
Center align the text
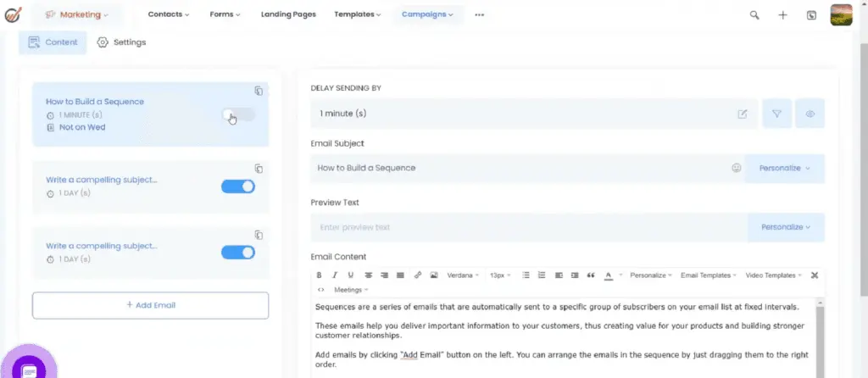click(x=368, y=275)
